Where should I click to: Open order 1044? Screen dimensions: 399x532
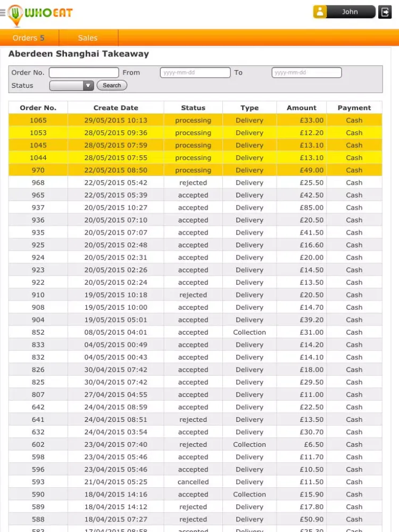(x=195, y=158)
